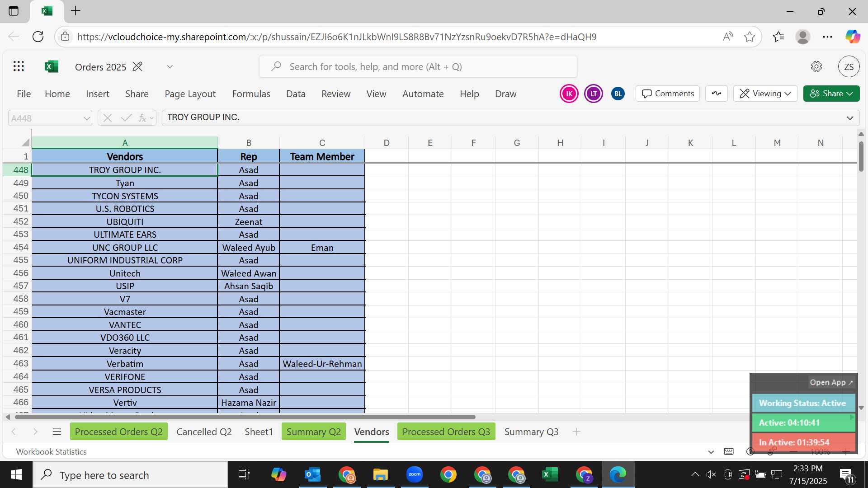This screenshot has height=488, width=868.
Task: Open the Draw ribbon tab
Action: coord(505,94)
